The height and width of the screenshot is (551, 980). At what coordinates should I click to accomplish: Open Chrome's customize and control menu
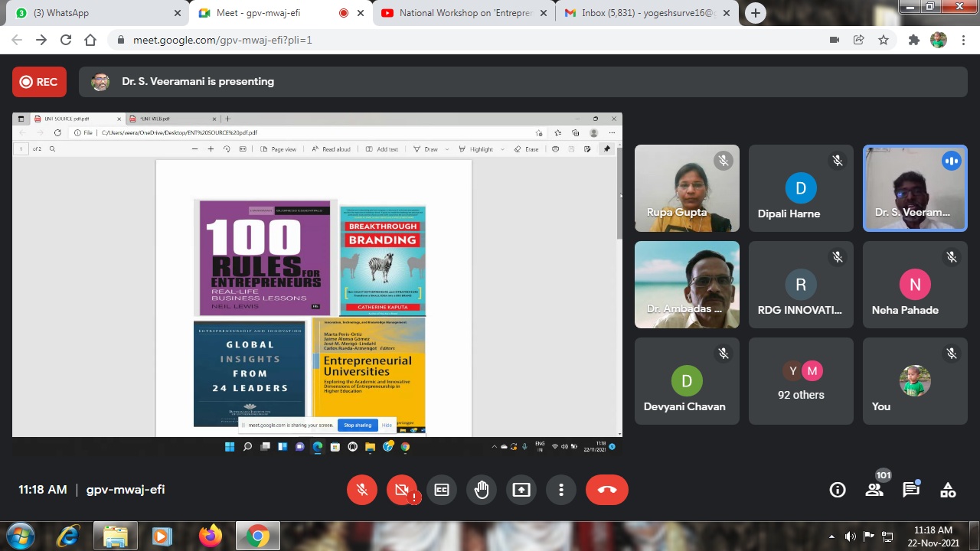pos(963,40)
